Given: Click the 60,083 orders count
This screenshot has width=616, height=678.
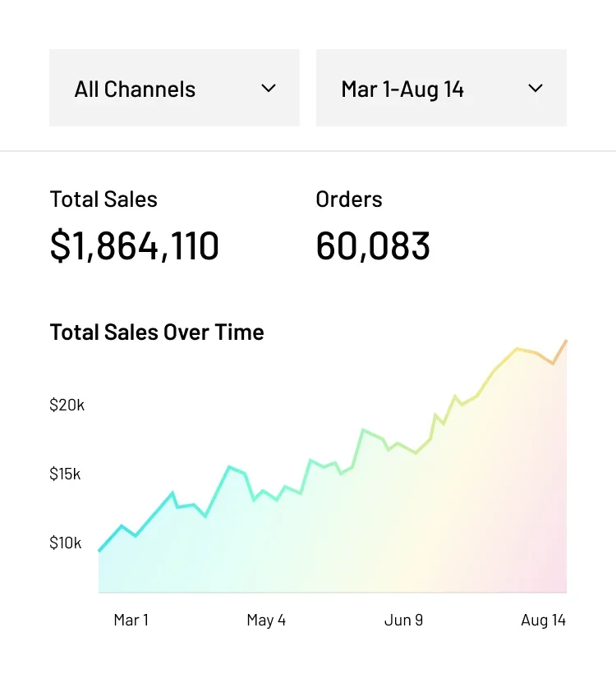Looking at the screenshot, I should [373, 246].
